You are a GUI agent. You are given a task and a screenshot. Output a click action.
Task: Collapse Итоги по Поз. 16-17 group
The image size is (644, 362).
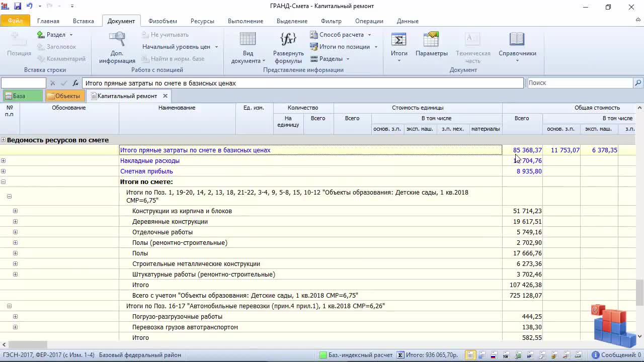click(9, 306)
